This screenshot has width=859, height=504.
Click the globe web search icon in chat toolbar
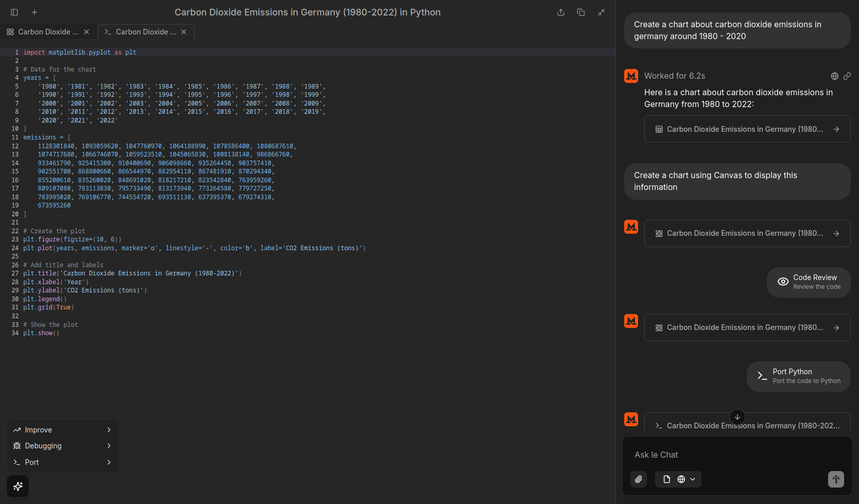[681, 479]
